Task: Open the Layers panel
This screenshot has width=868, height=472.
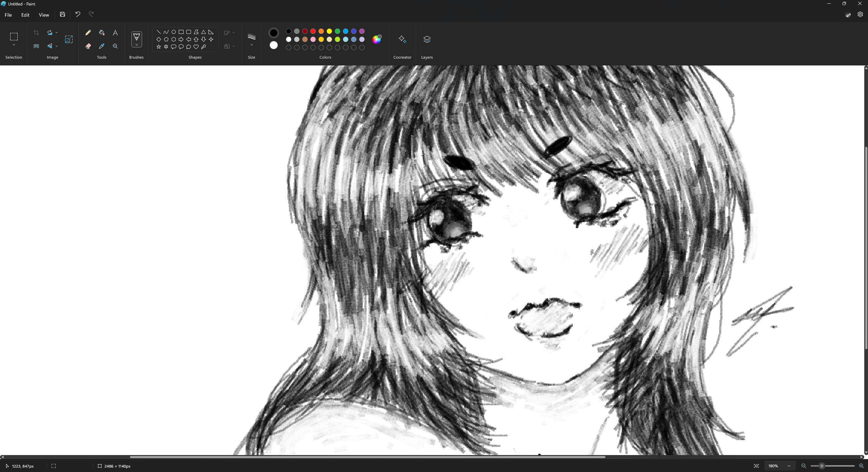Action: coord(427,39)
